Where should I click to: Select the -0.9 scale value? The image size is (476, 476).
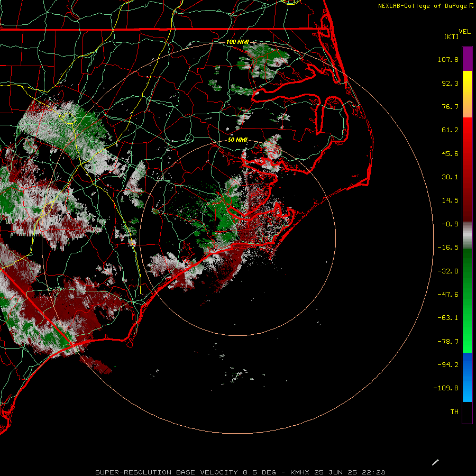[450, 224]
